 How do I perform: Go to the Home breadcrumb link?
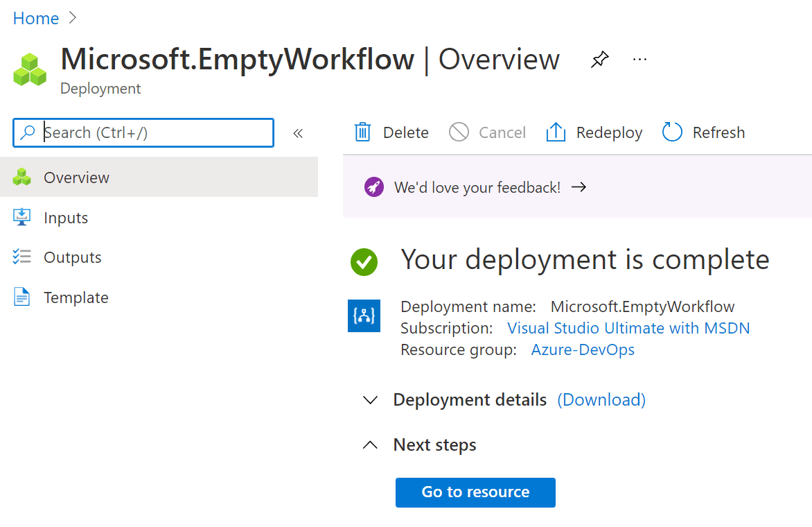pos(36,18)
